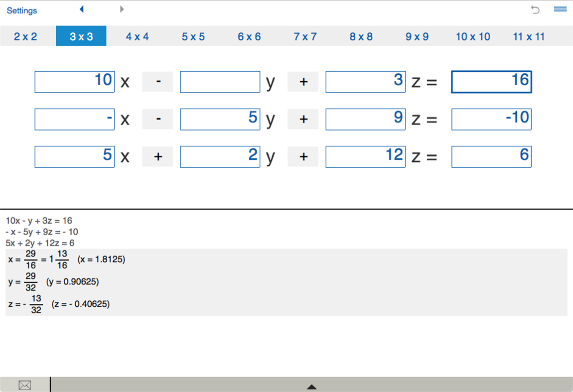The height and width of the screenshot is (392, 573).
Task: Expand the bottom panel with the up arrow
Action: pos(311,386)
